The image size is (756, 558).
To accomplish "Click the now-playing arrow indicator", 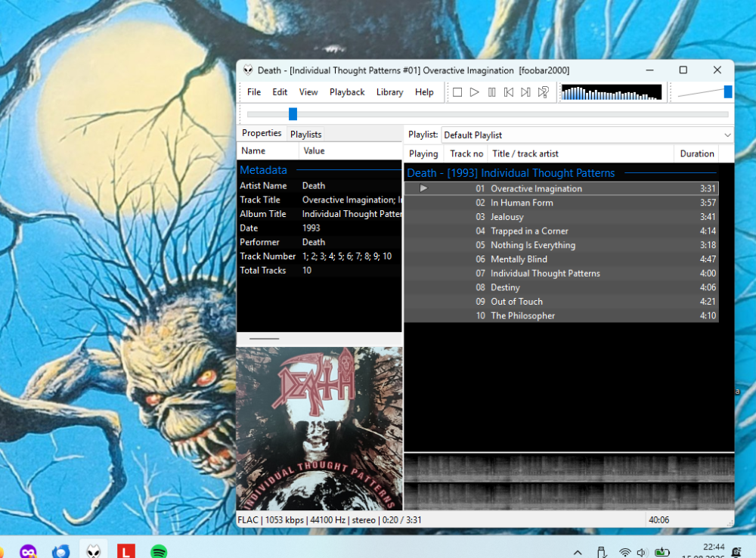I will (423, 188).
